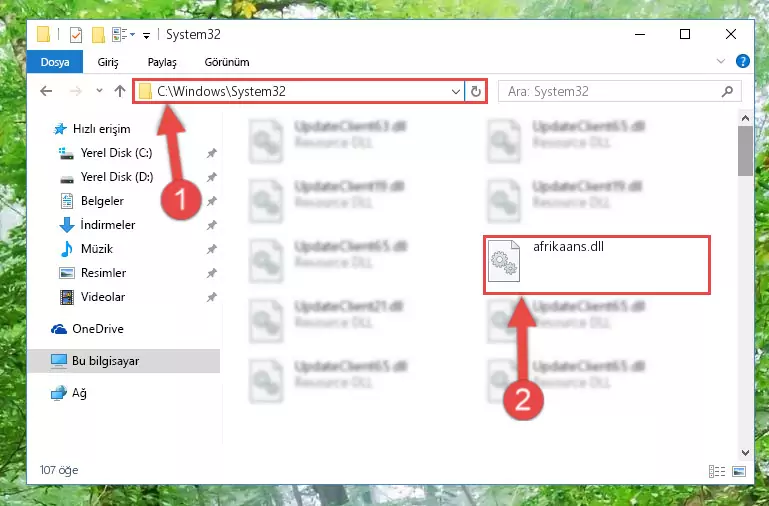Switch to large icons view layout icon

pyautogui.click(x=739, y=471)
